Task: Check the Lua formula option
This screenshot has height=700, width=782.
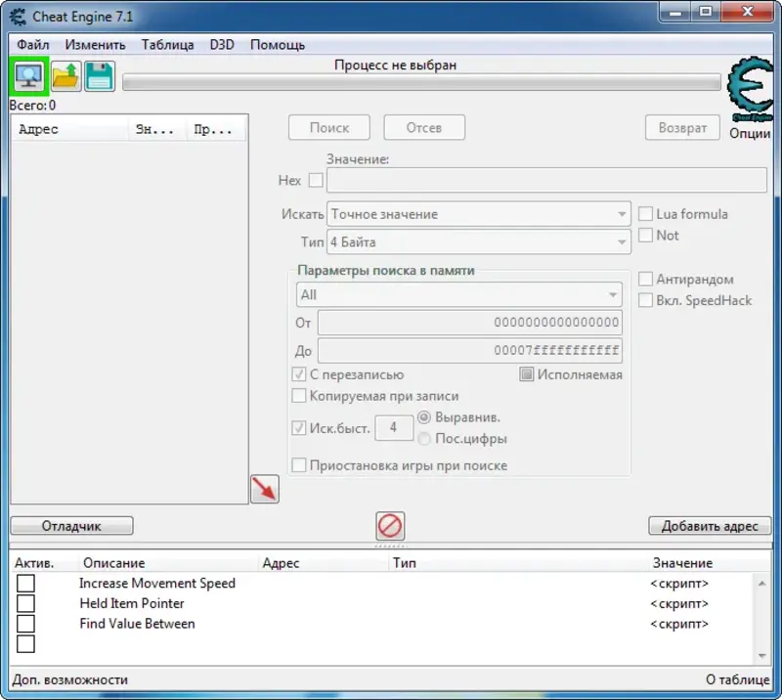Action: (x=645, y=213)
